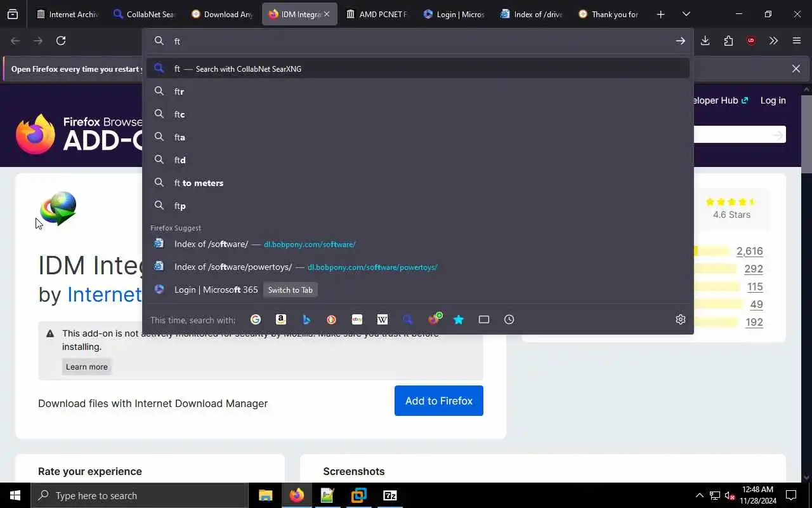
Task: Search open tabs using the tab icon
Action: pyautogui.click(x=484, y=319)
